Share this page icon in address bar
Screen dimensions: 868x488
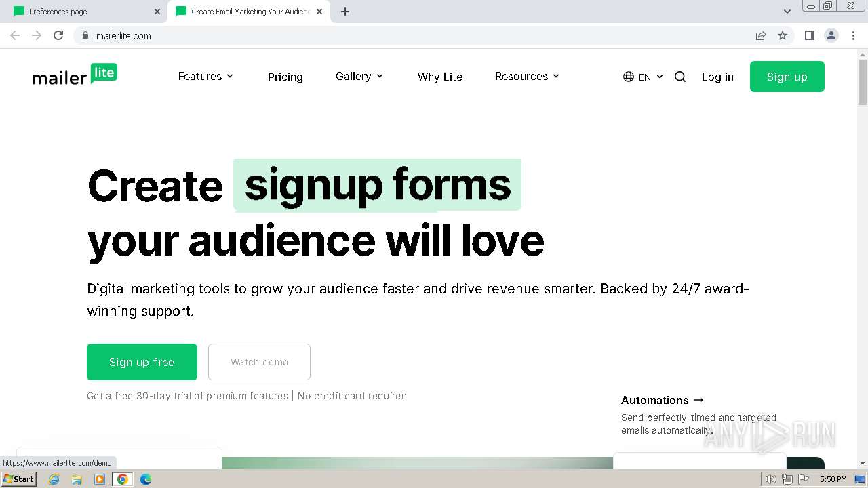(x=761, y=35)
